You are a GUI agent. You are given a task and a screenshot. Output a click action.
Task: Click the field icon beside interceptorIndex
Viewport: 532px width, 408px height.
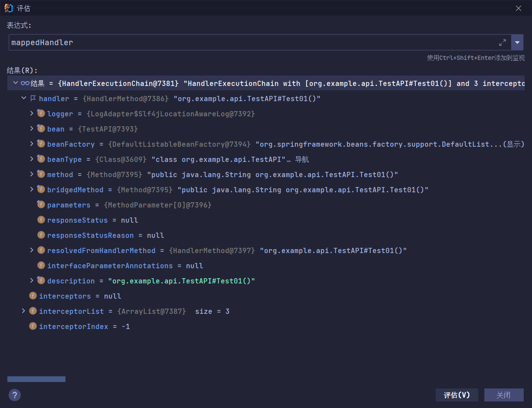click(x=33, y=326)
